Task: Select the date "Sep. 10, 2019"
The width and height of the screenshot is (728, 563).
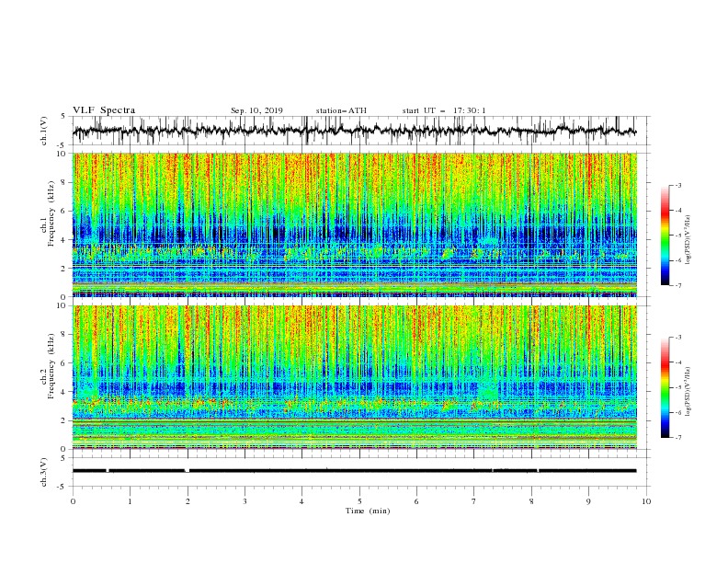Action: pos(256,110)
